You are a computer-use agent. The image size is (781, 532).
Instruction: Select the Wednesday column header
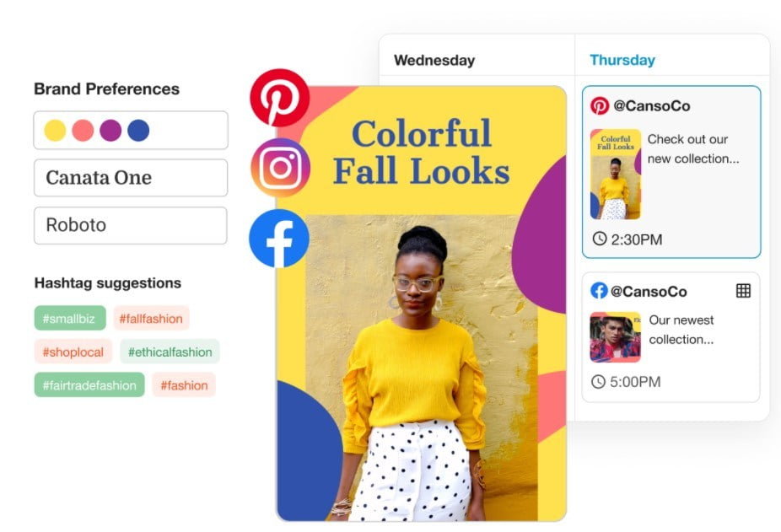[x=434, y=60]
